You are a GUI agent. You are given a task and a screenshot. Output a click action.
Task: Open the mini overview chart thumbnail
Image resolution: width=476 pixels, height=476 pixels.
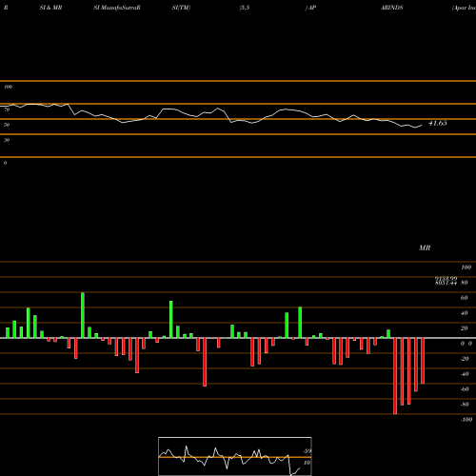click(x=235, y=456)
